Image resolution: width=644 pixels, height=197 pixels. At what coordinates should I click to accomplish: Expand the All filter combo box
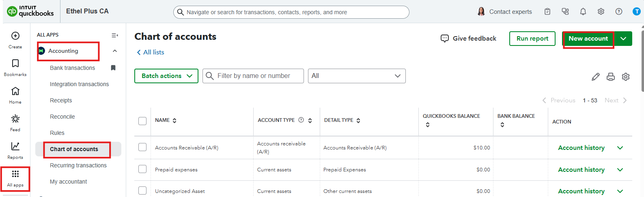356,76
